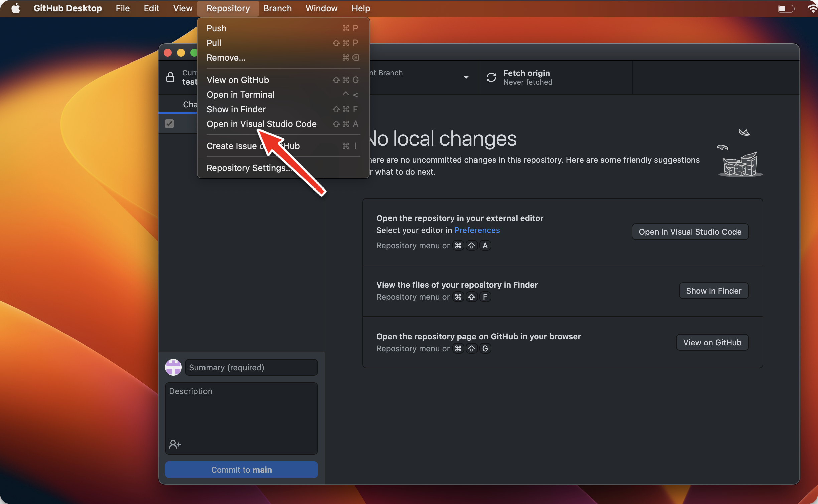Click the Fetch origin sync icon

click(491, 77)
